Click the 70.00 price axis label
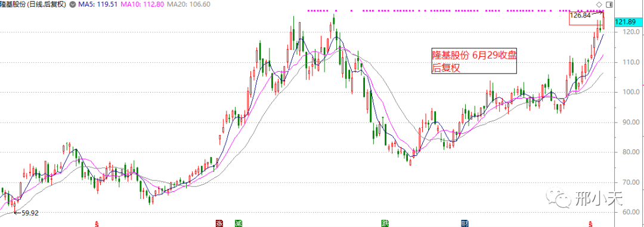 (x=631, y=182)
